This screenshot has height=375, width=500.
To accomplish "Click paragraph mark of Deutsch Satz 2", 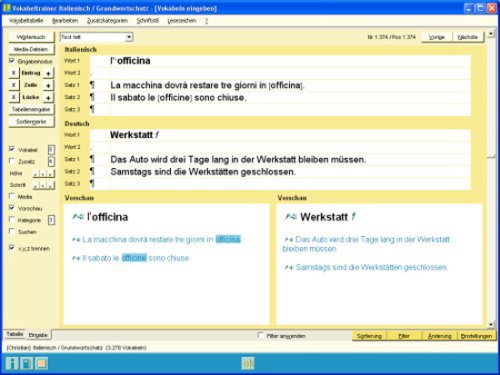I will click(x=92, y=171).
